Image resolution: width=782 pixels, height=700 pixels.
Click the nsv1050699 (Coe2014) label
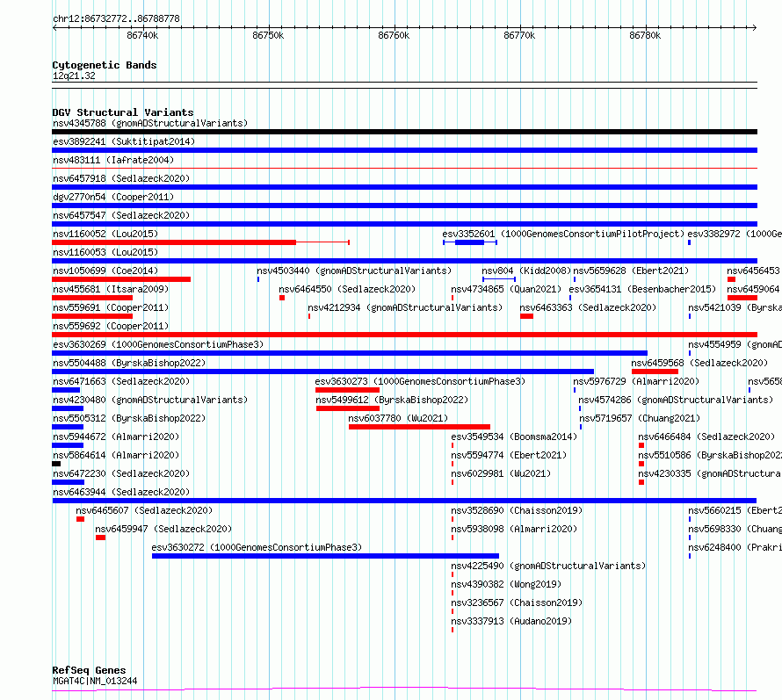(x=105, y=271)
